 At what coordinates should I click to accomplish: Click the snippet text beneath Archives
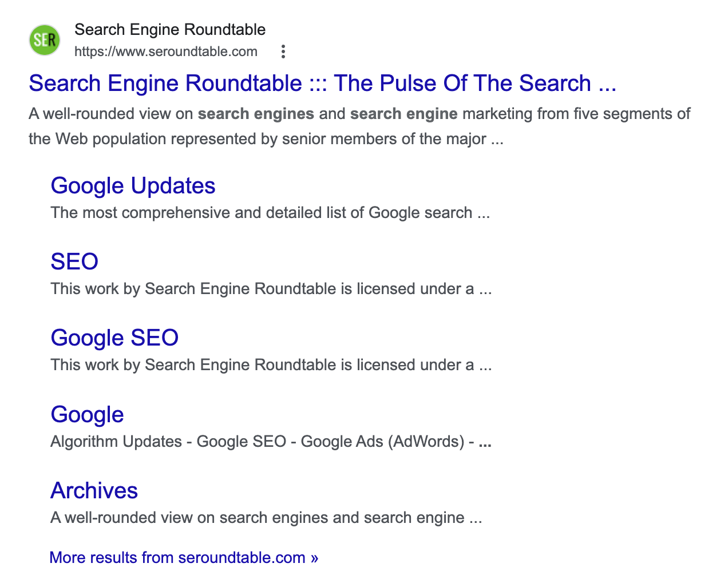coord(266,518)
